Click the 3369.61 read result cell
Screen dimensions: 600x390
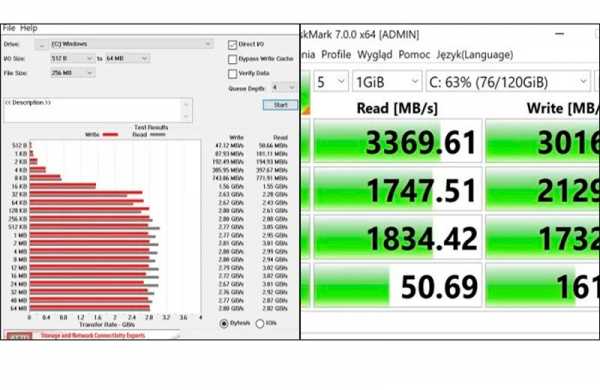point(398,141)
